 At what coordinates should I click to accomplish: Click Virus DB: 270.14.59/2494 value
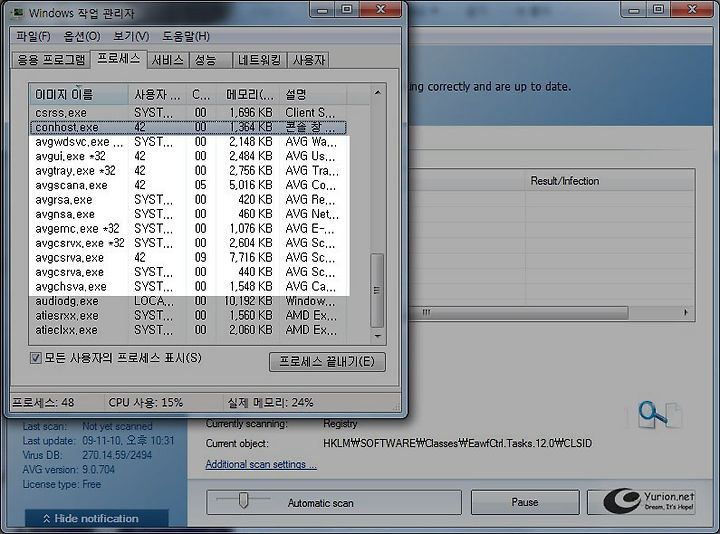pyautogui.click(x=117, y=455)
